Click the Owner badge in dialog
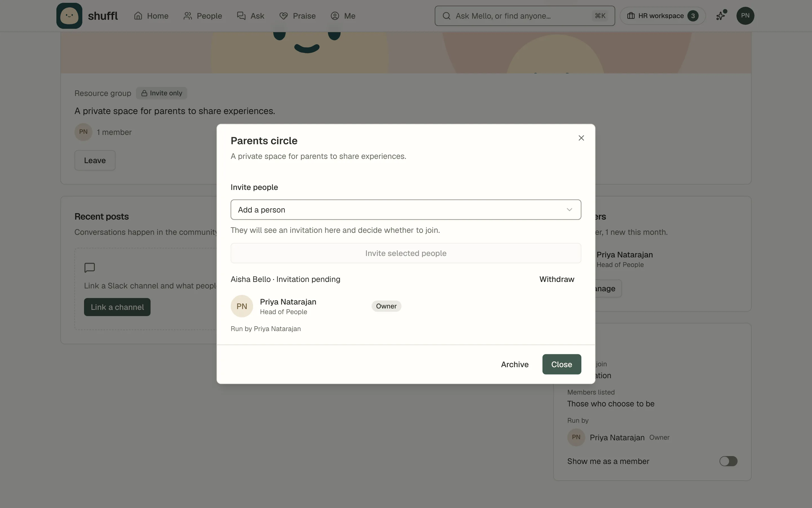812x508 pixels. coord(386,306)
